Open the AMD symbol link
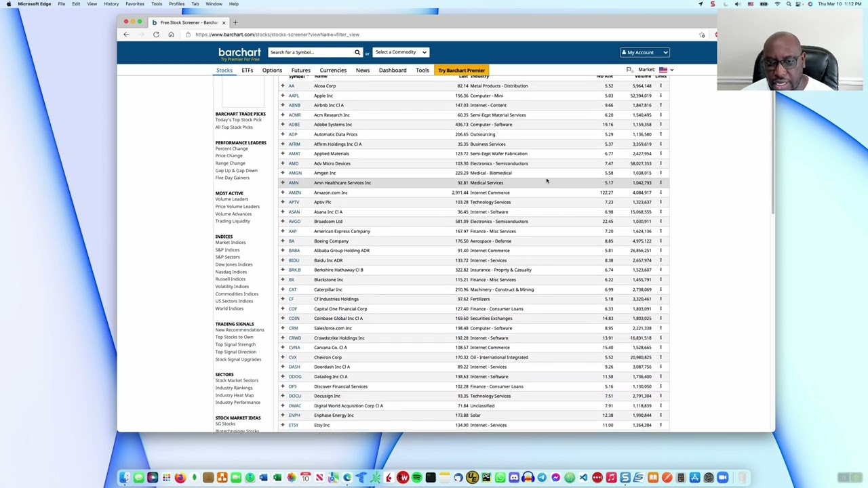Image resolution: width=868 pixels, height=488 pixels. (x=293, y=163)
